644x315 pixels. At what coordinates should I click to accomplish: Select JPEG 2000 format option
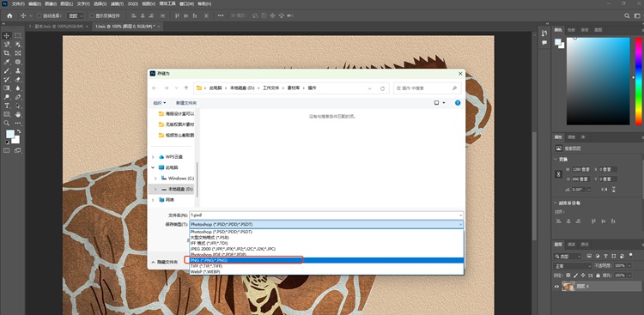coord(326,249)
